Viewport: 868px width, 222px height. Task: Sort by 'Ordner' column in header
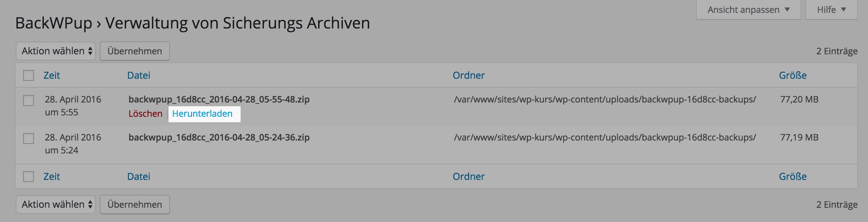(469, 75)
